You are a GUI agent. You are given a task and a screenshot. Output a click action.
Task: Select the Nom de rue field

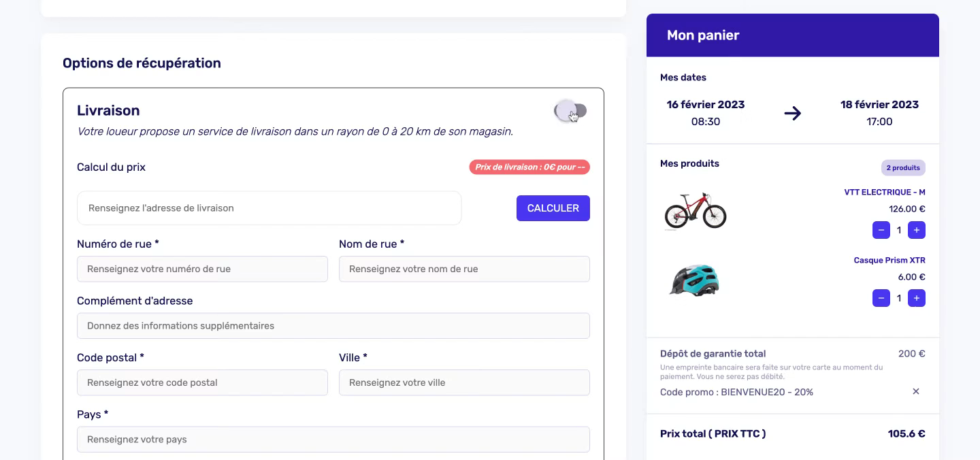464,269
